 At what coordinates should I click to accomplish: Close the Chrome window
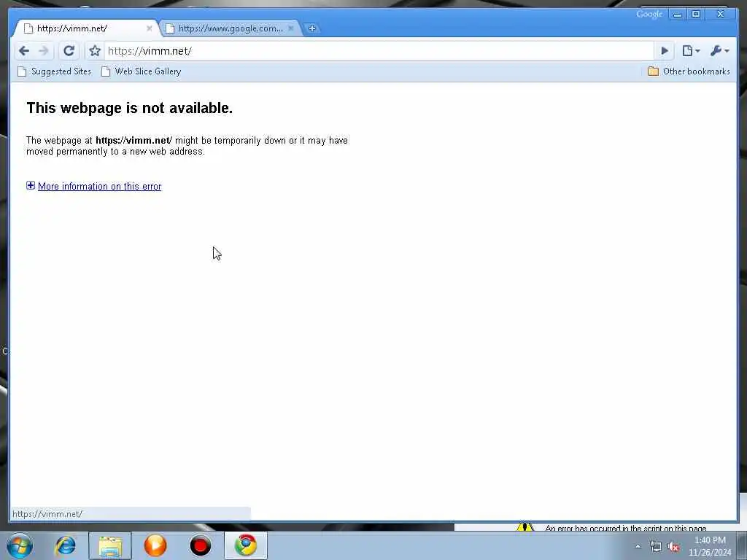click(x=720, y=15)
